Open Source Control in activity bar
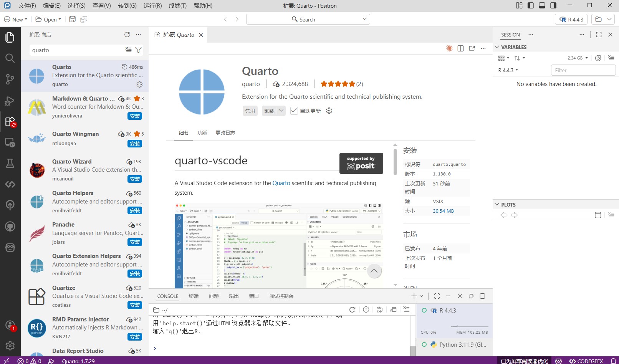Viewport: 619px width, 364px height. coord(10,79)
